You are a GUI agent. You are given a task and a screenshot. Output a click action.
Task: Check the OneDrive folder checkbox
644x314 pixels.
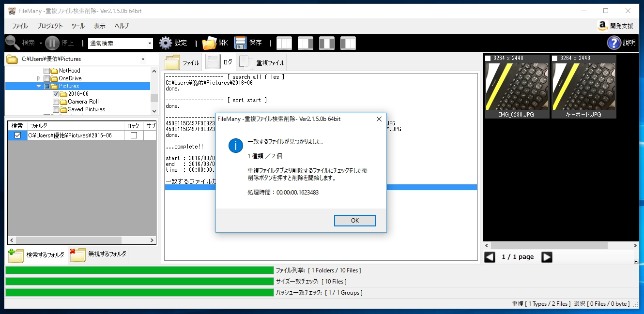(x=47, y=78)
